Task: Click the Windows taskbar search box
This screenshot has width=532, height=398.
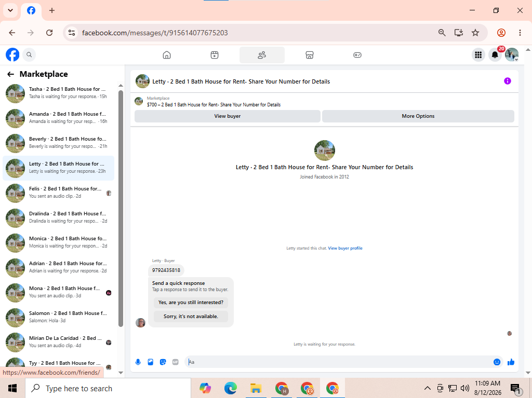Action: 108,388
